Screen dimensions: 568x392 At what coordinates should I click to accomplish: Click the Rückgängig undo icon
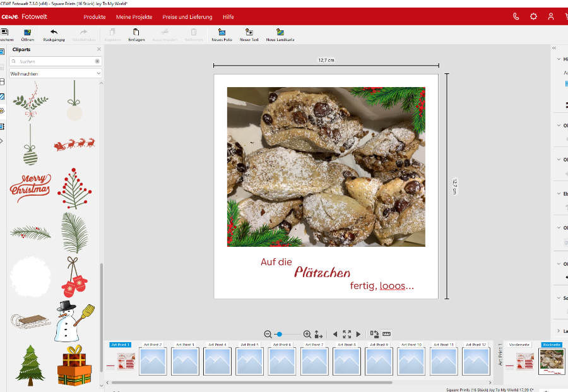(54, 32)
